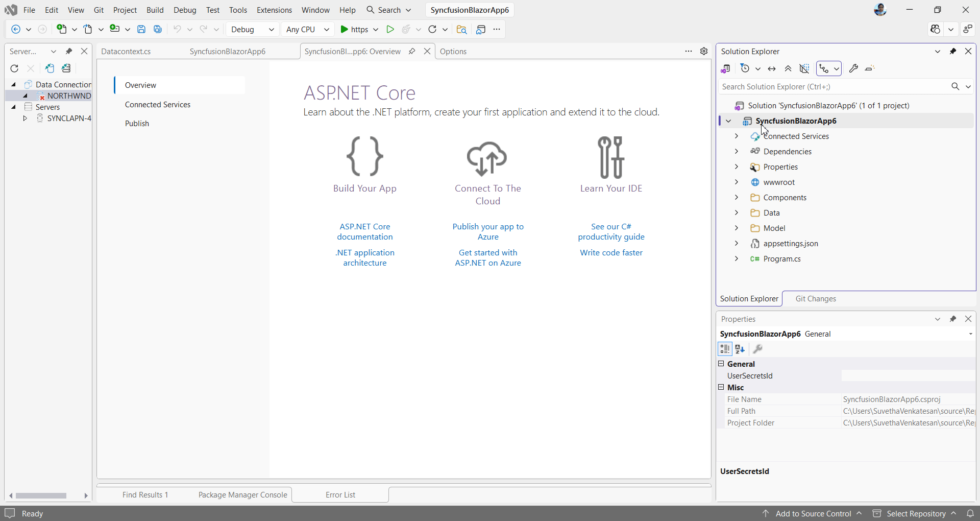Switch to the Git Changes tab
980x521 pixels.
tap(816, 299)
